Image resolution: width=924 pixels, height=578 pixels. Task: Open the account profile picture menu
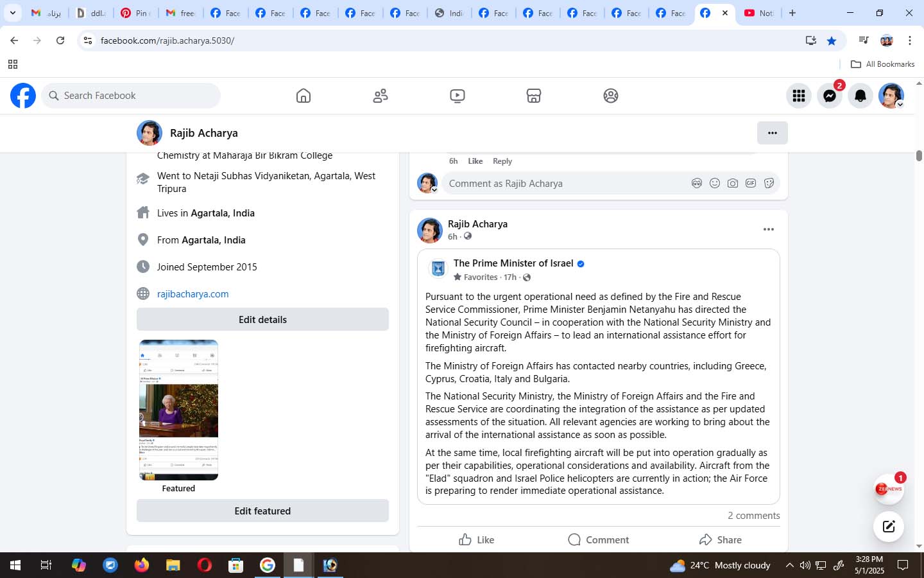pos(891,96)
